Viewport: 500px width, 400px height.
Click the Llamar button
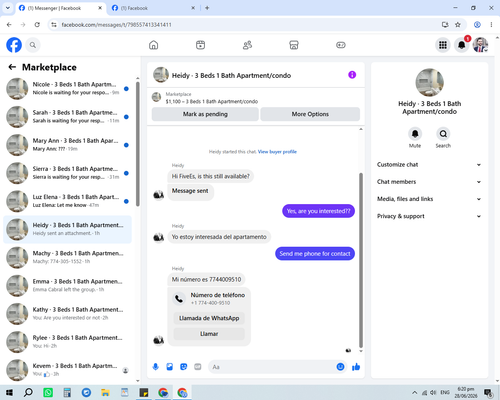209,334
